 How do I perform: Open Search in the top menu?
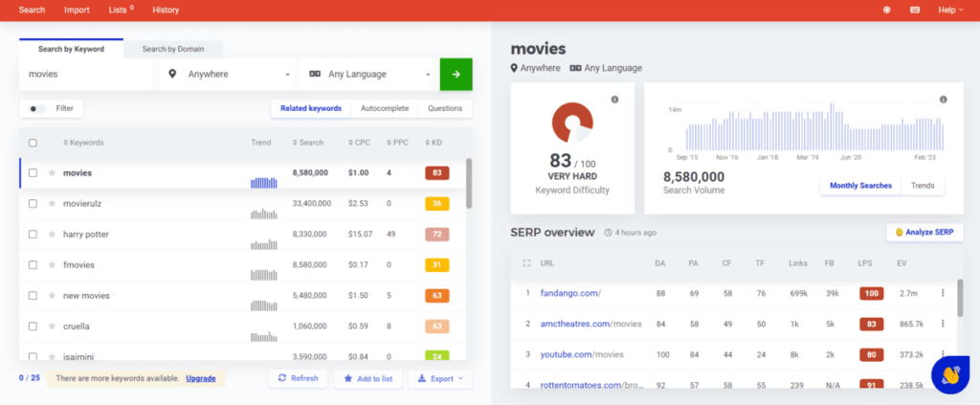point(32,10)
